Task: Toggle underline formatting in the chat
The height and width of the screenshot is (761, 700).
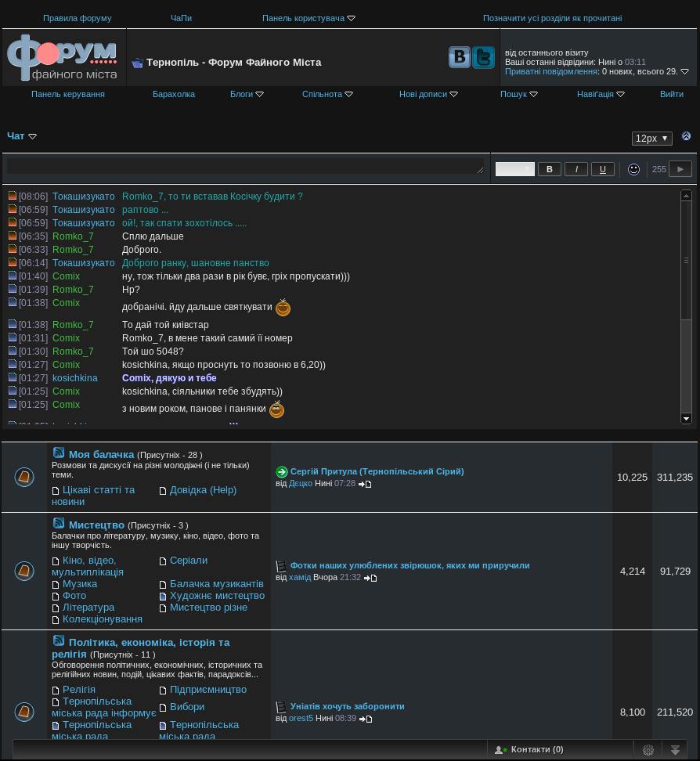Action: [602, 169]
